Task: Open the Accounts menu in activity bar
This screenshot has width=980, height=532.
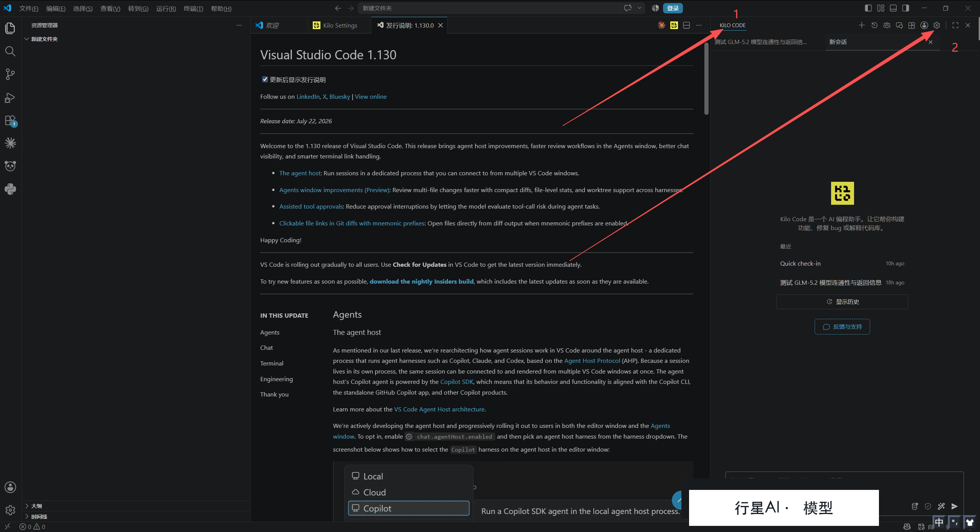Action: 10,487
